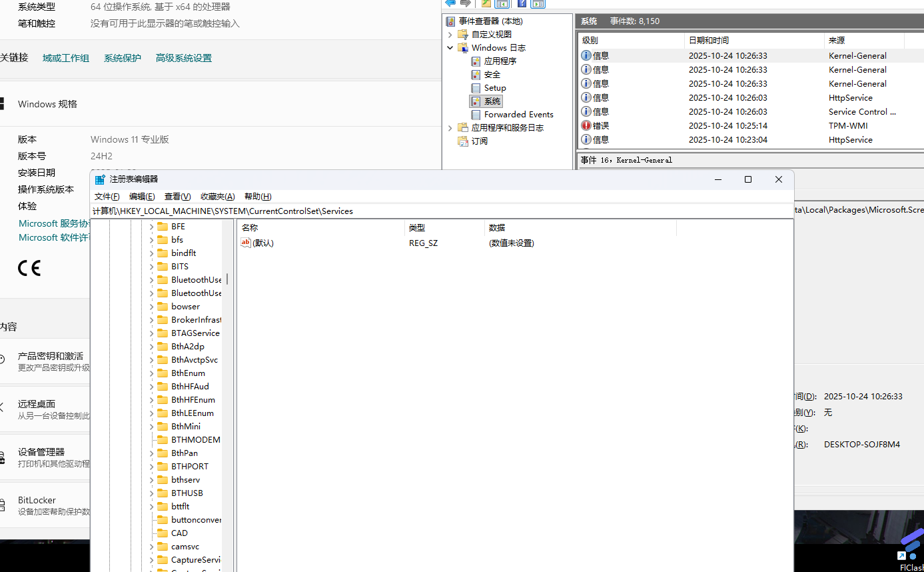Image resolution: width=924 pixels, height=572 pixels.
Task: Open the 编辑(E) menu in Registry Editor
Action: click(142, 197)
